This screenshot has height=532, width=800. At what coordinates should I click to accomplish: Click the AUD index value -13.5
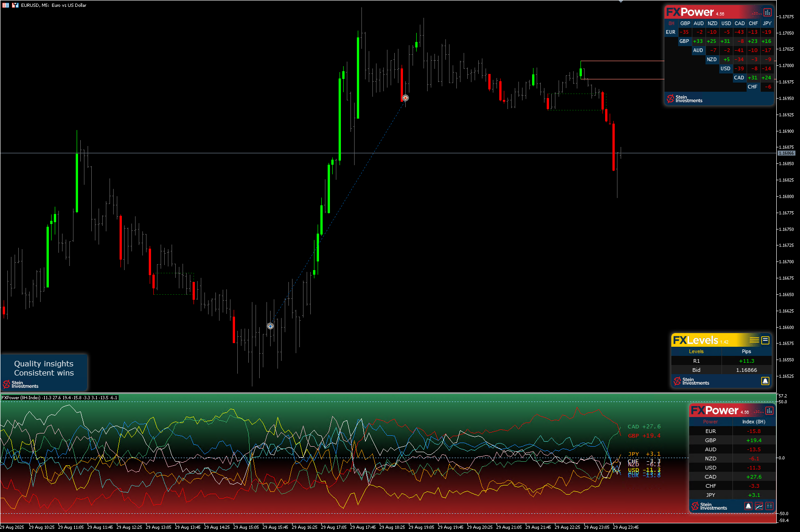coord(754,449)
